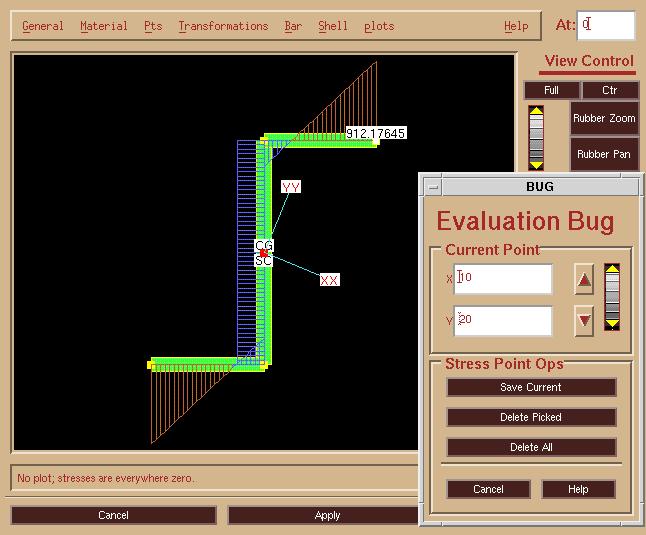Screen dimensions: 646x535
Task: Click the YY axis label in the plot
Action: pyautogui.click(x=291, y=187)
